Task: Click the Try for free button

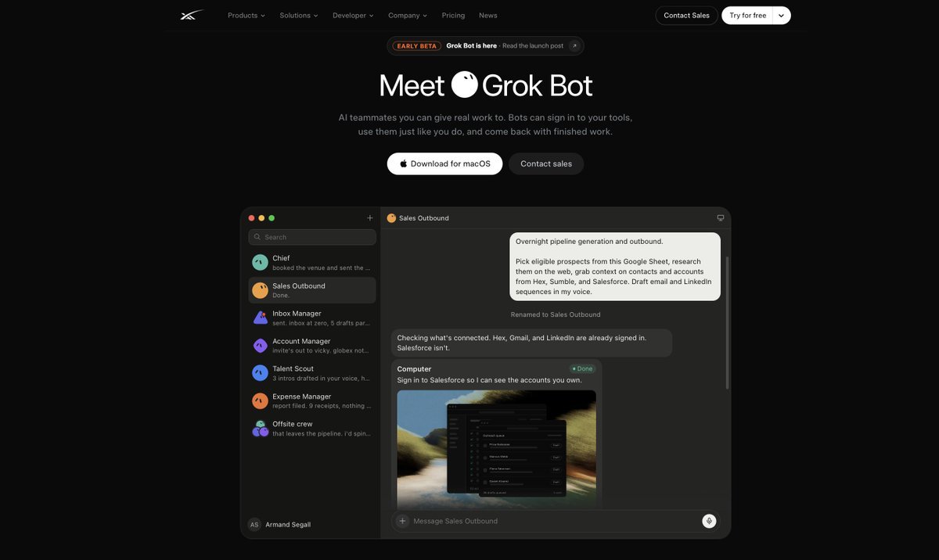Action: [747, 16]
